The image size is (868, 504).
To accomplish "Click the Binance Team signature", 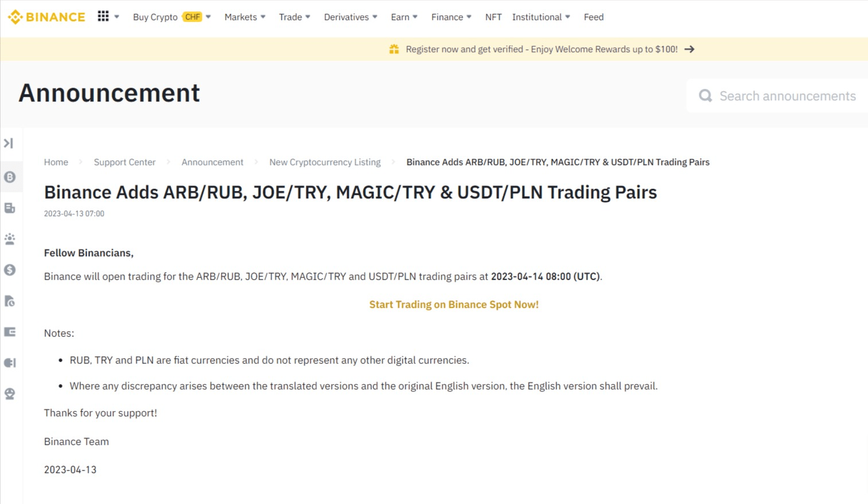I will click(76, 442).
